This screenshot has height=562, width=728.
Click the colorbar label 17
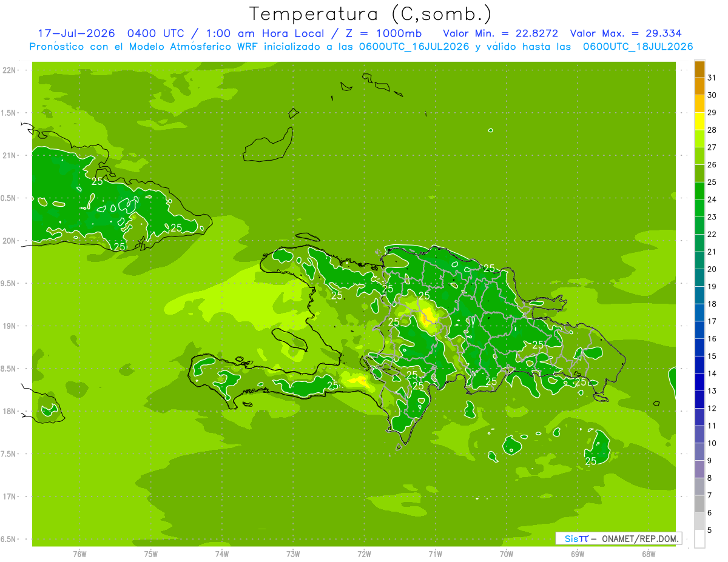712,321
